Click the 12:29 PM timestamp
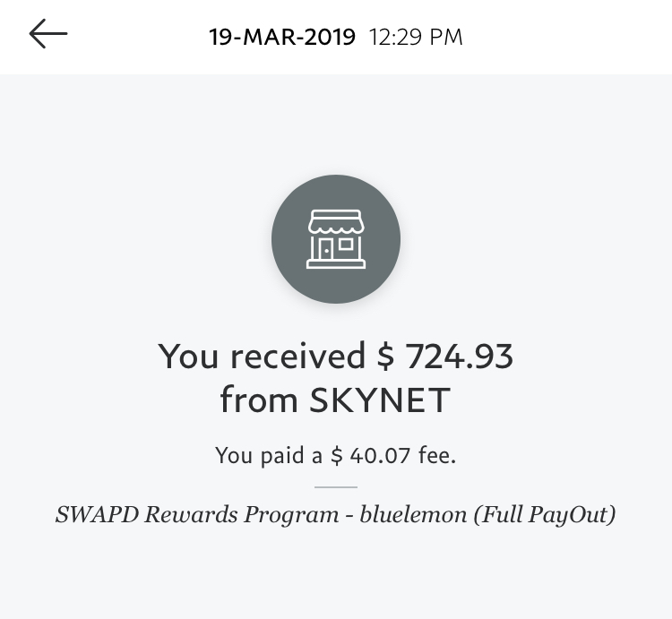This screenshot has width=672, height=619. pos(416,37)
